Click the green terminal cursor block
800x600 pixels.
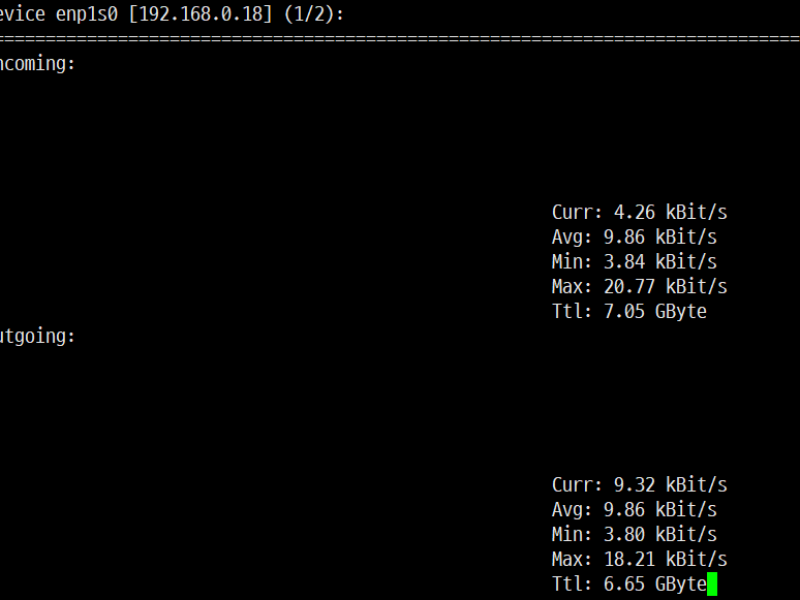click(712, 584)
